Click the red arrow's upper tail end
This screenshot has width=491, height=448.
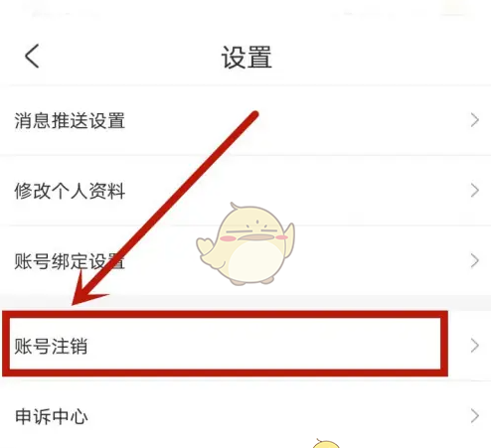coord(253,114)
